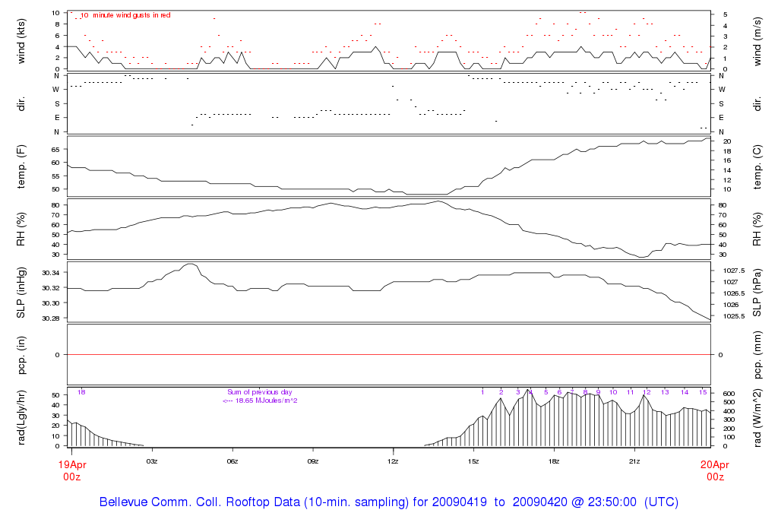Select the 'rad (W/m^2)' axis label

point(757,417)
